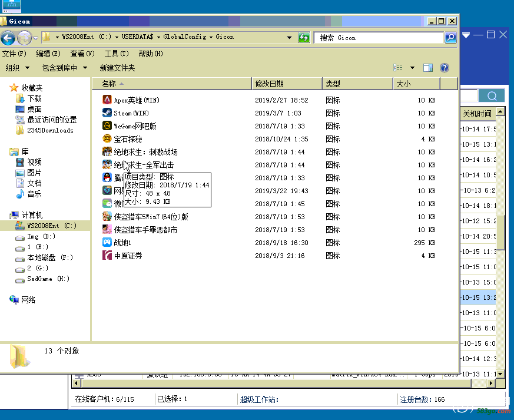This screenshot has height=420, width=514.
Task: Select the 2 (G:) drive
Action: [32, 268]
